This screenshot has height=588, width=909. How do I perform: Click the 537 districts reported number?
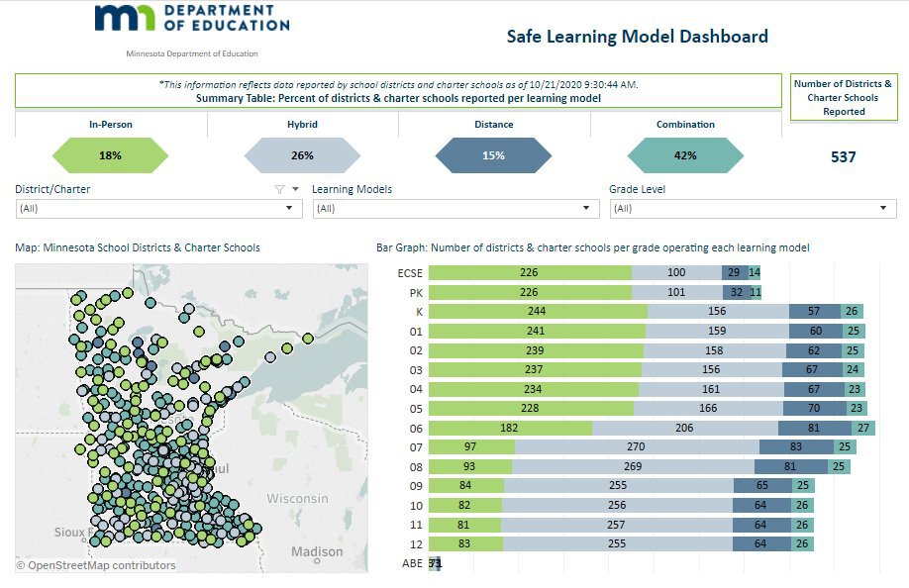[844, 156]
